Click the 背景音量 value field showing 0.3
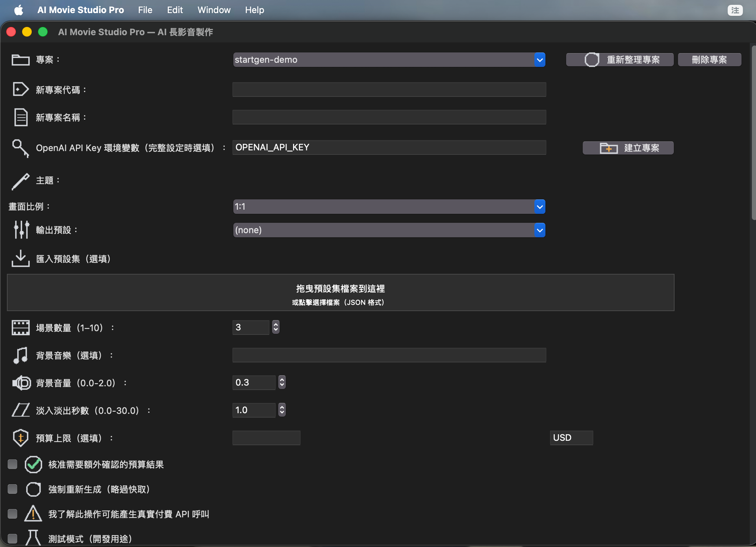 (x=254, y=382)
